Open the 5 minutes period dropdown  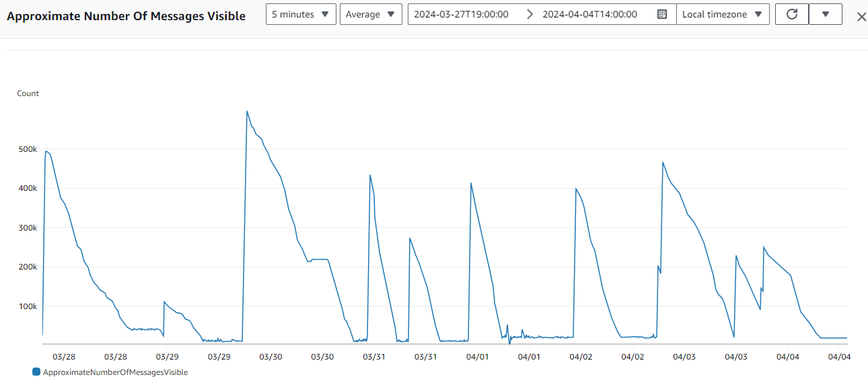301,14
